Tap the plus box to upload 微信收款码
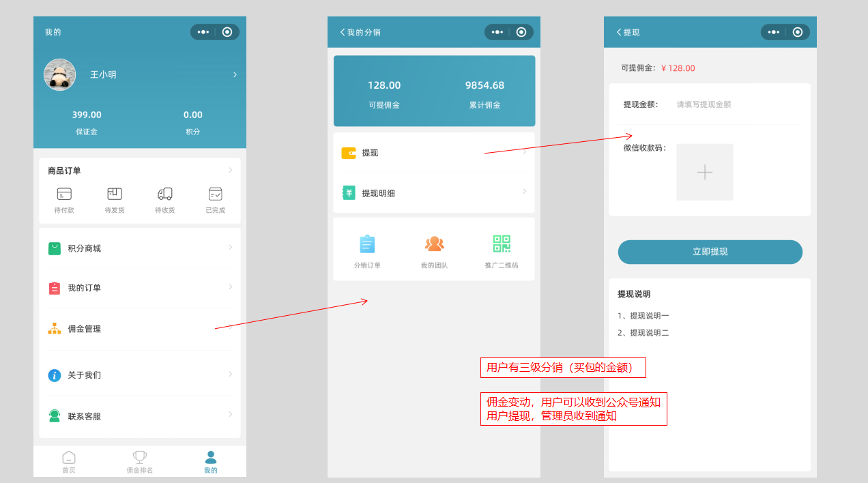 tap(704, 172)
